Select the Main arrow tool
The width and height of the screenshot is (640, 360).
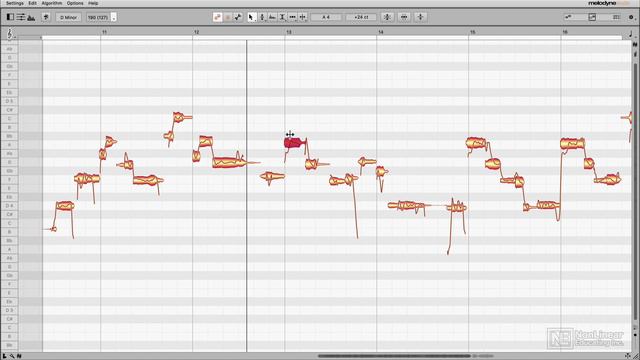point(251,17)
